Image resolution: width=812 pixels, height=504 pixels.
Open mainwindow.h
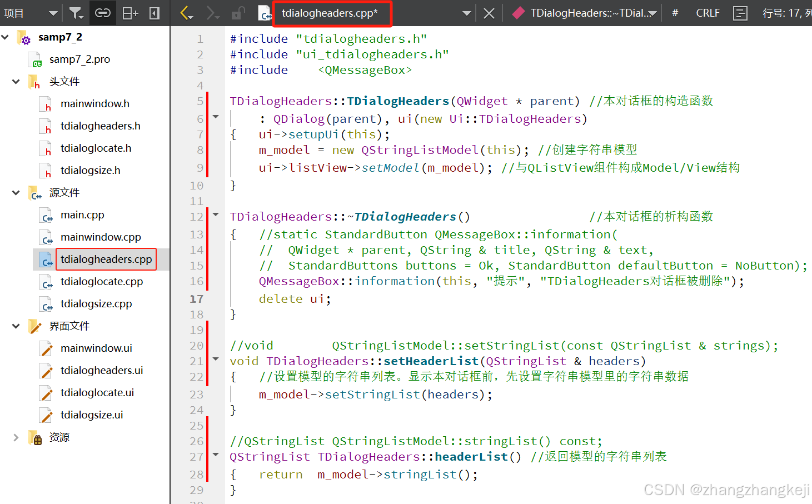click(95, 104)
